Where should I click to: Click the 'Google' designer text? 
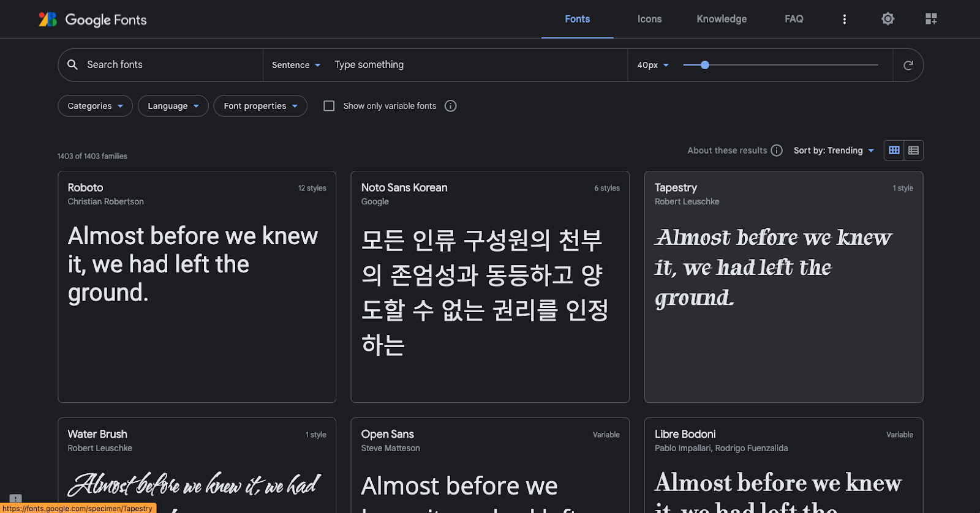point(375,201)
